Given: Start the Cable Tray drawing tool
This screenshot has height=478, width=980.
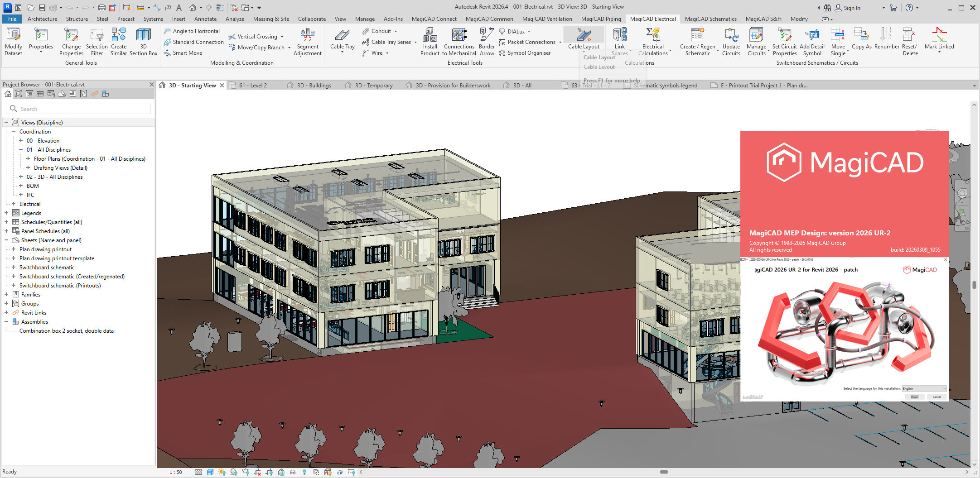Looking at the screenshot, I should pyautogui.click(x=343, y=40).
